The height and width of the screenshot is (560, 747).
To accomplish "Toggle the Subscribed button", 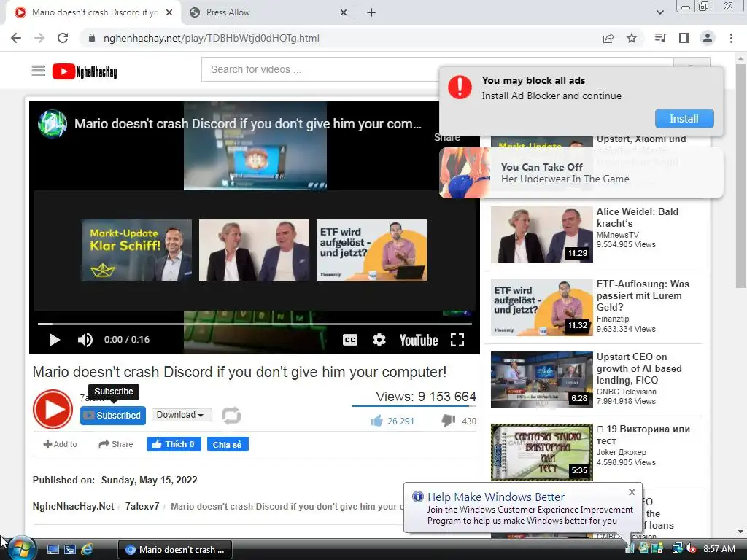I will coord(113,415).
